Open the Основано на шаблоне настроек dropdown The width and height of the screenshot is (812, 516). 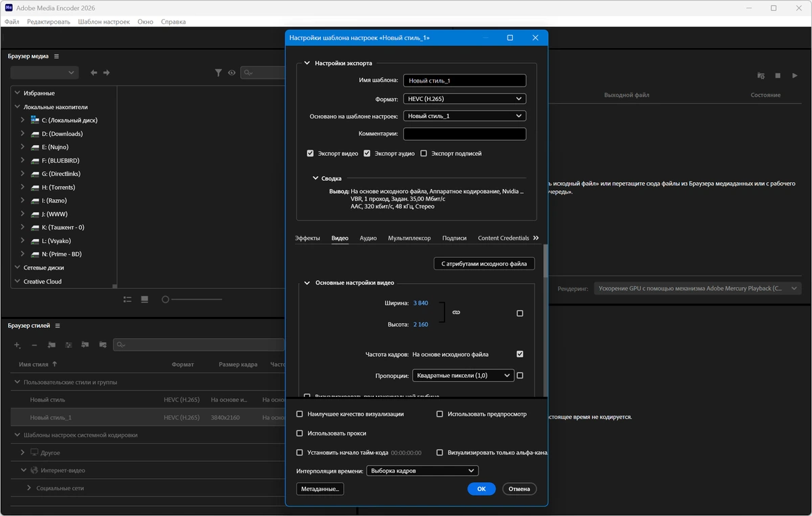pos(465,116)
